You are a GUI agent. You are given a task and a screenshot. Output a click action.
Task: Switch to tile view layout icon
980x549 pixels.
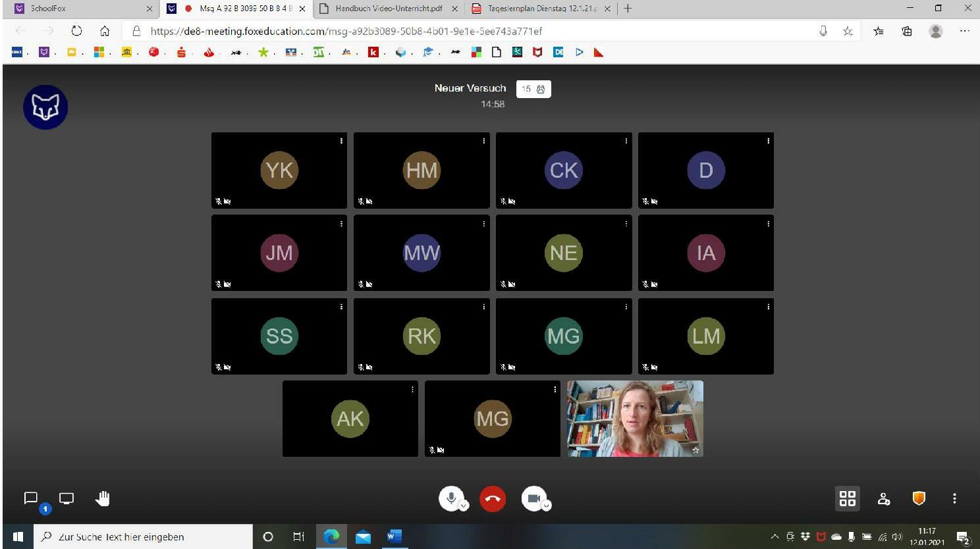pos(847,498)
